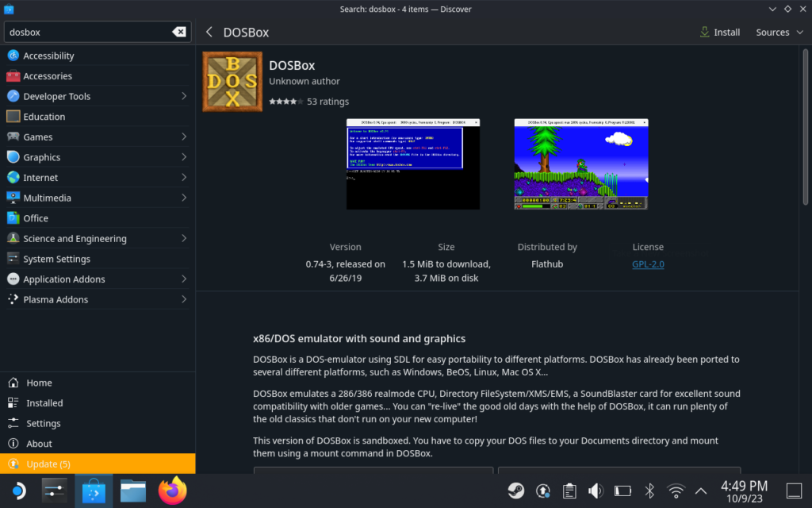Show hidden system tray icons

pyautogui.click(x=701, y=491)
